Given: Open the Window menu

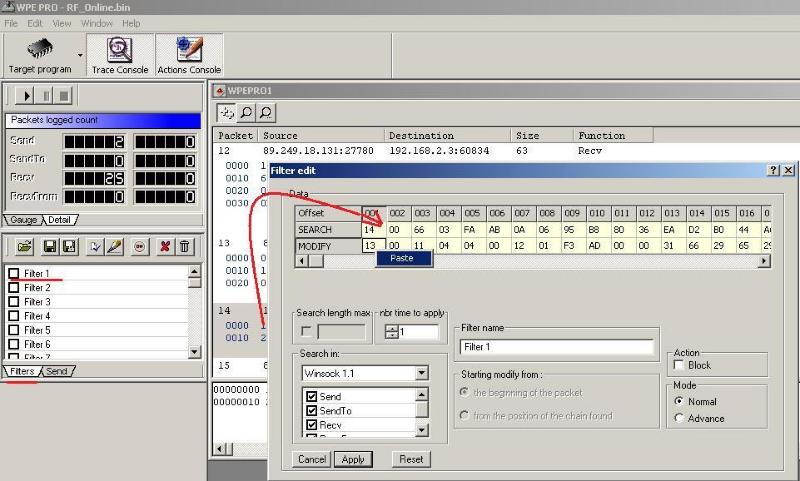Looking at the screenshot, I should pos(97,23).
